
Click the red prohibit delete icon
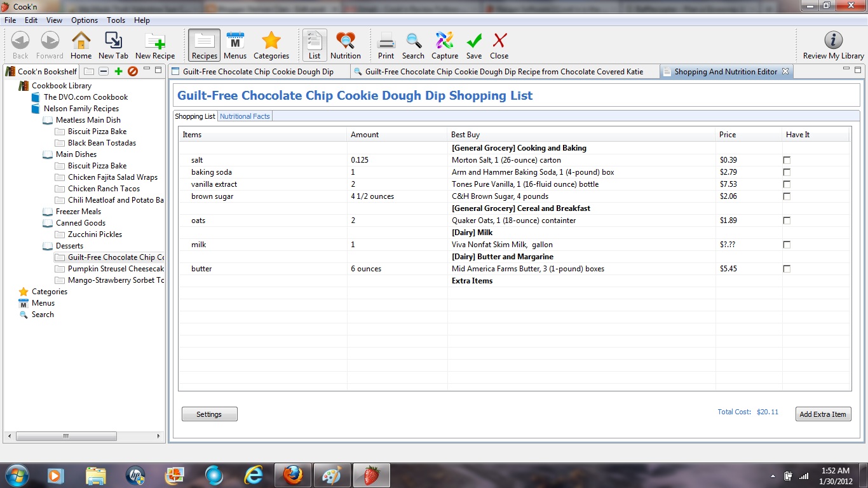(133, 71)
